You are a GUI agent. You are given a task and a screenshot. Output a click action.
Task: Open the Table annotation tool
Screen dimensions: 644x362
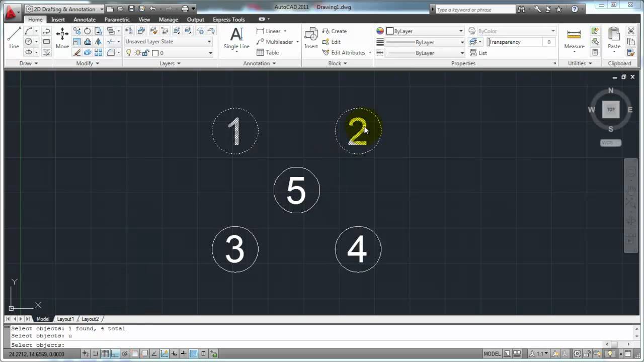[268, 52]
